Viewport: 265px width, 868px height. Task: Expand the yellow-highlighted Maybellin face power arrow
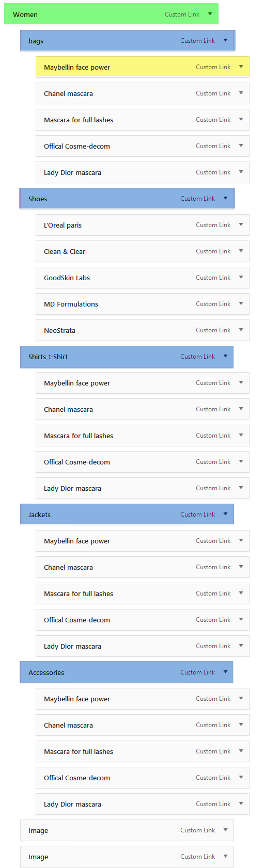tap(241, 67)
